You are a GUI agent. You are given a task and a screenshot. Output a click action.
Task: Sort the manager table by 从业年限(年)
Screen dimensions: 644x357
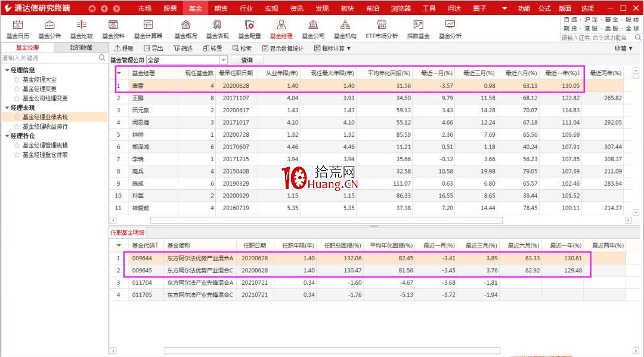pyautogui.click(x=281, y=73)
